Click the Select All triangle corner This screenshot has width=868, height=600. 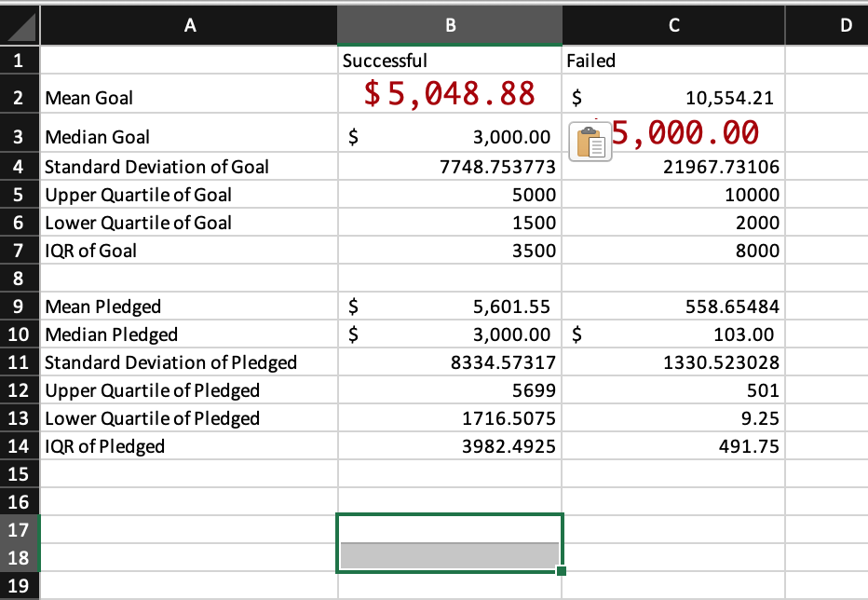(19, 25)
